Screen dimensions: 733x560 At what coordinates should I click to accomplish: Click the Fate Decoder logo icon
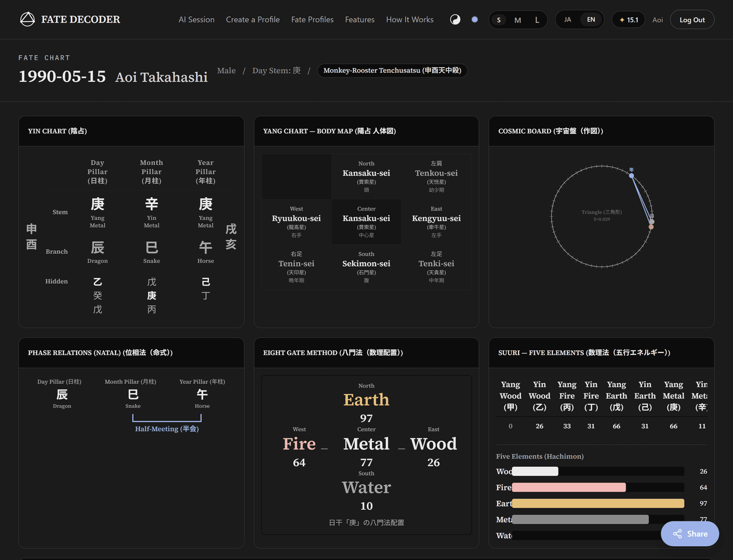[x=27, y=19]
